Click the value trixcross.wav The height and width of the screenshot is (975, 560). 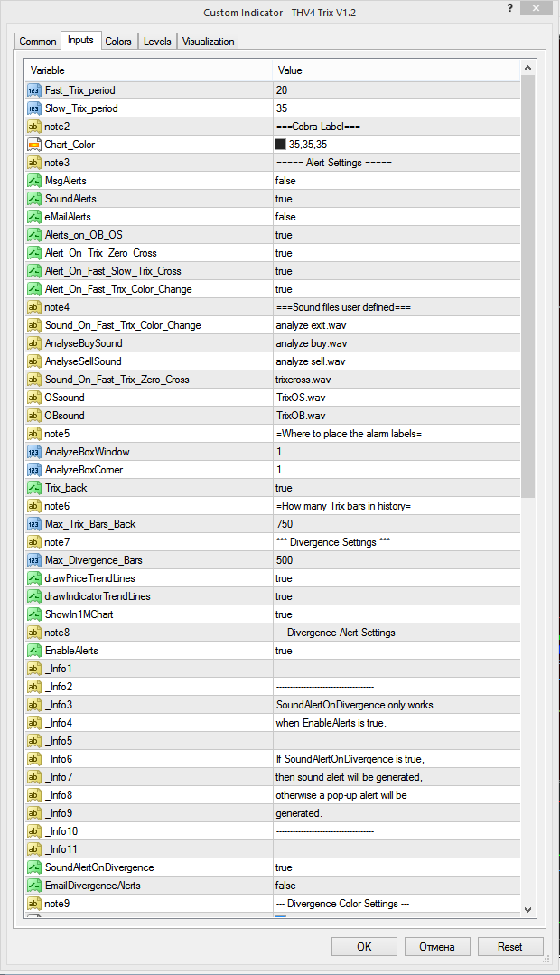pos(303,380)
